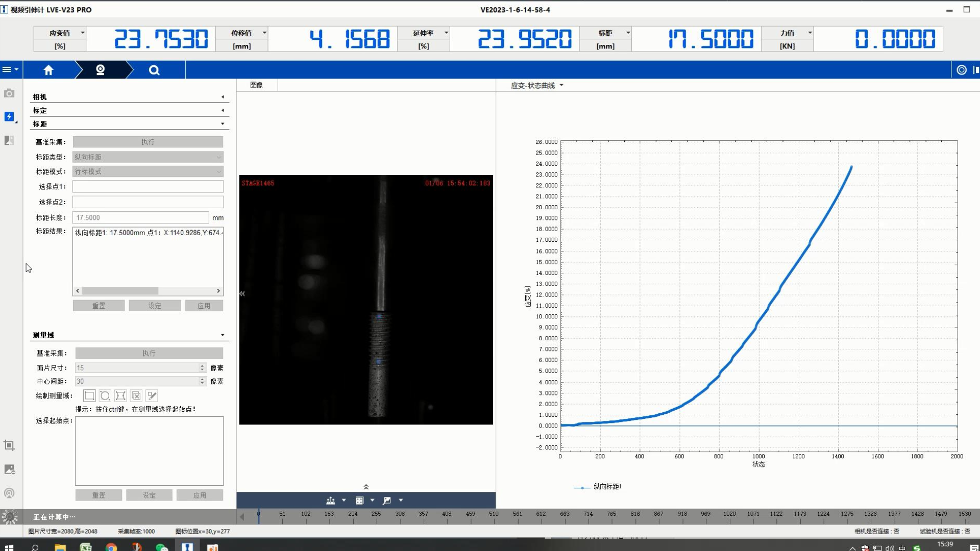Image resolution: width=980 pixels, height=551 pixels.
Task: Expand the 相机 section
Action: tap(130, 97)
